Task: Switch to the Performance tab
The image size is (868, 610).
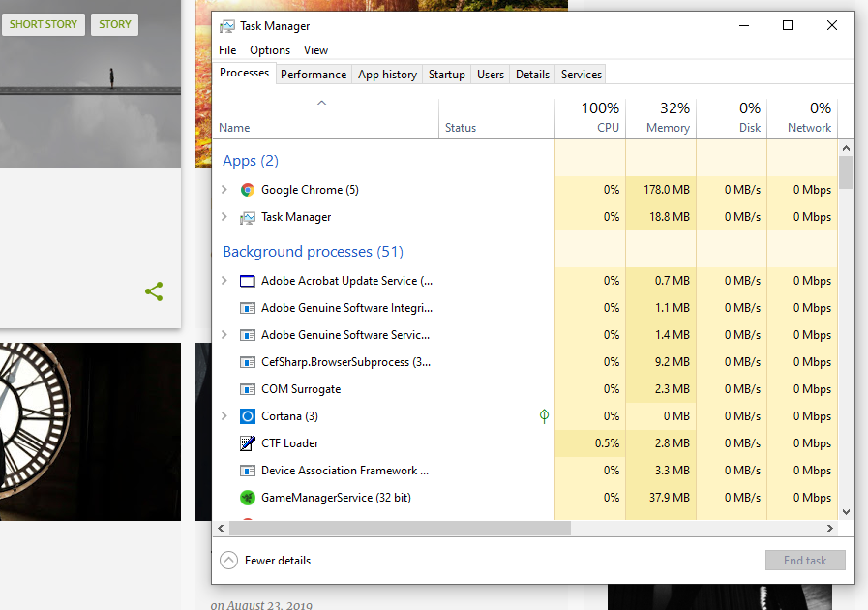Action: point(314,75)
